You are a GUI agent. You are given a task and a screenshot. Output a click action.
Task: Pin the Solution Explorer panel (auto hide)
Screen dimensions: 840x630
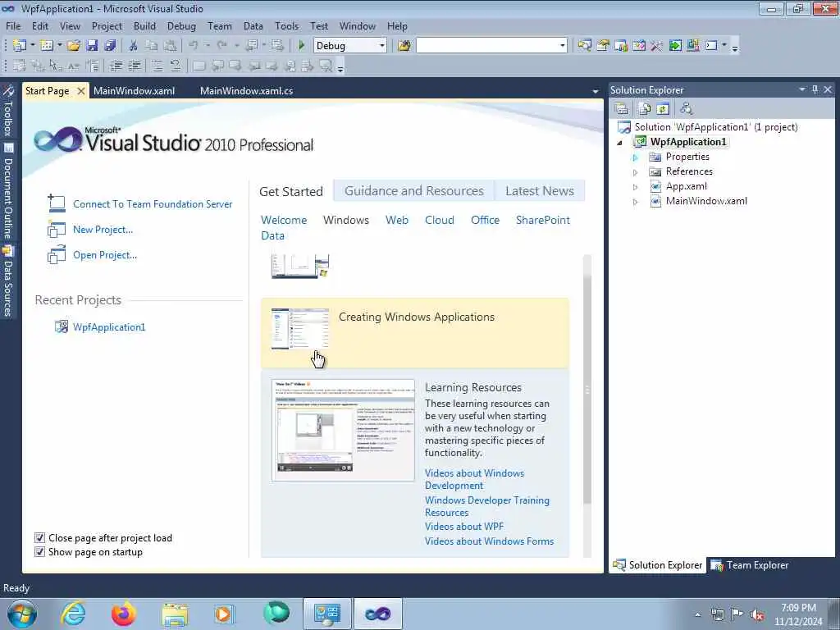coord(815,89)
